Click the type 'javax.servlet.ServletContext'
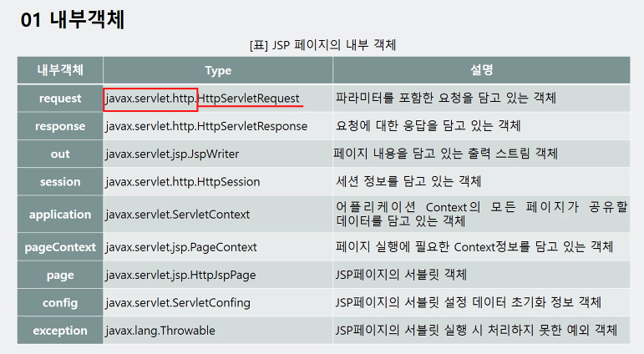Viewport: 644px width, 354px height. pyautogui.click(x=177, y=215)
